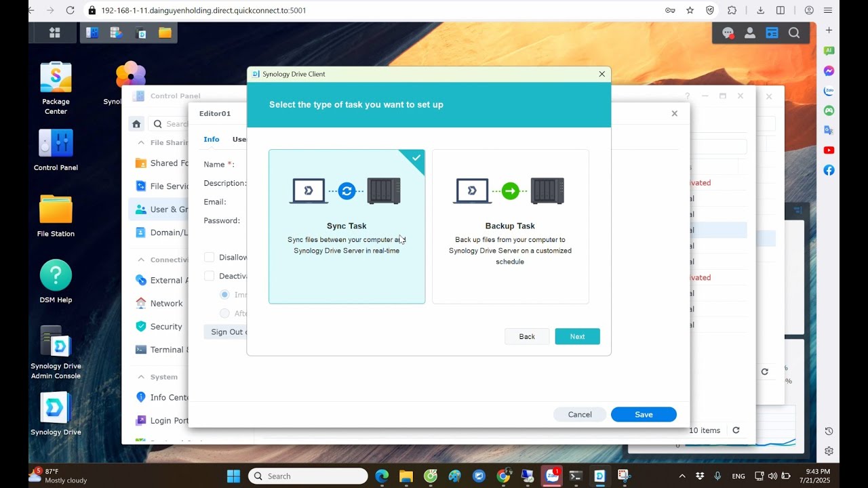Open browser downloads icon

pyautogui.click(x=761, y=10)
